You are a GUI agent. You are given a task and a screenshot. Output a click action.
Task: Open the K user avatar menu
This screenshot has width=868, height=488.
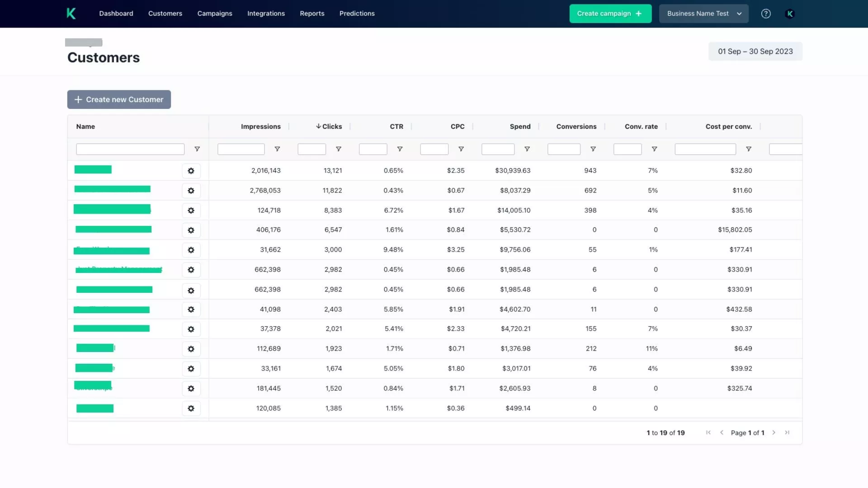[x=790, y=14]
